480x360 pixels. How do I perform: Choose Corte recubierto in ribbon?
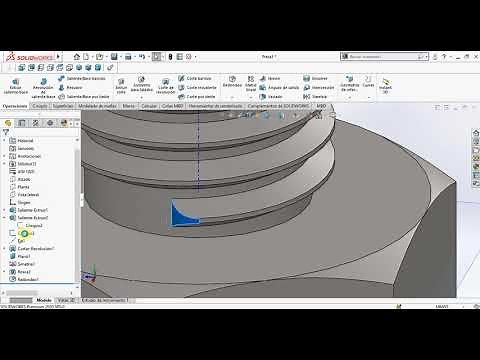(x=197, y=87)
